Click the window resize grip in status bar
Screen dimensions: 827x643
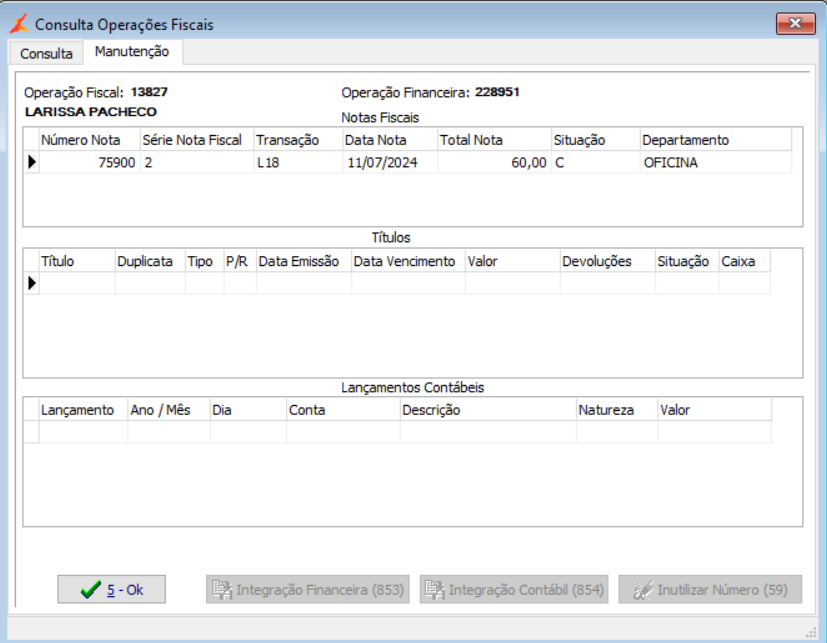click(811, 633)
